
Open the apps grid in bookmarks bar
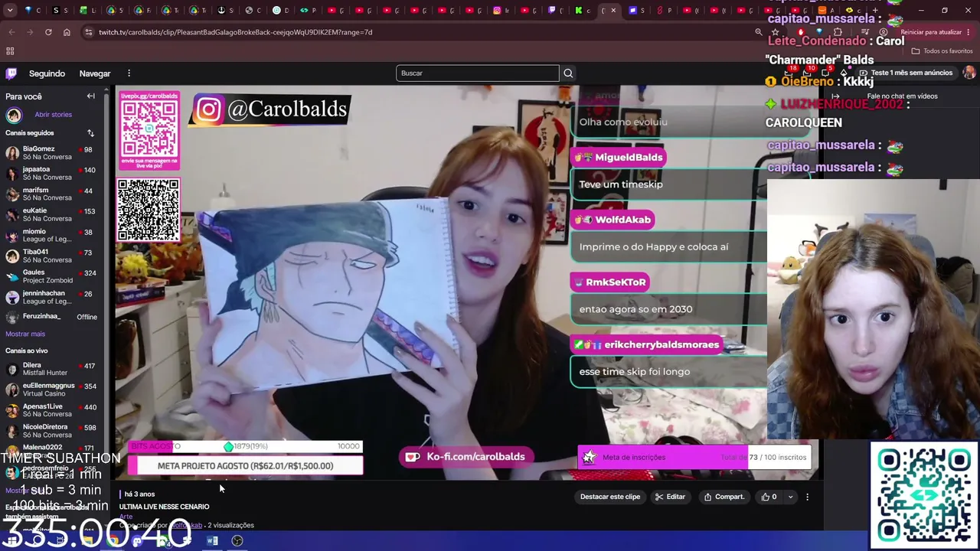[x=10, y=51]
